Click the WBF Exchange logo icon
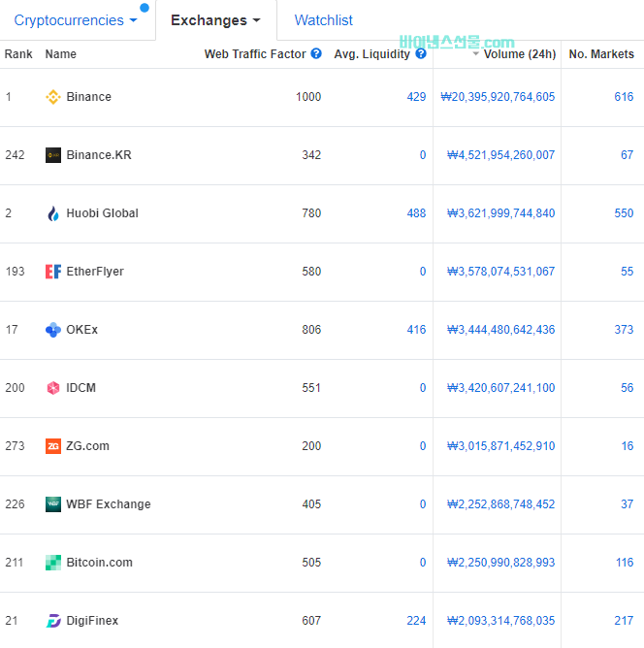This screenshot has width=644, height=648. tap(53, 504)
